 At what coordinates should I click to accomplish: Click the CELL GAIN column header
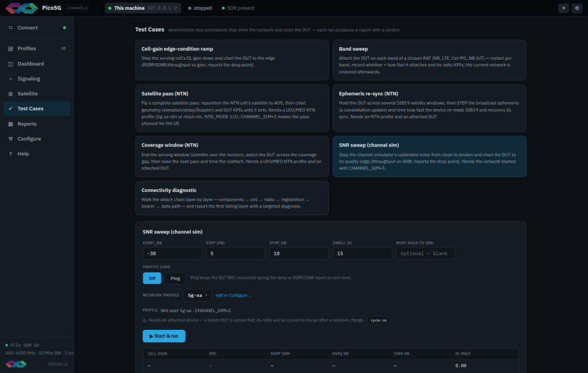157,353
